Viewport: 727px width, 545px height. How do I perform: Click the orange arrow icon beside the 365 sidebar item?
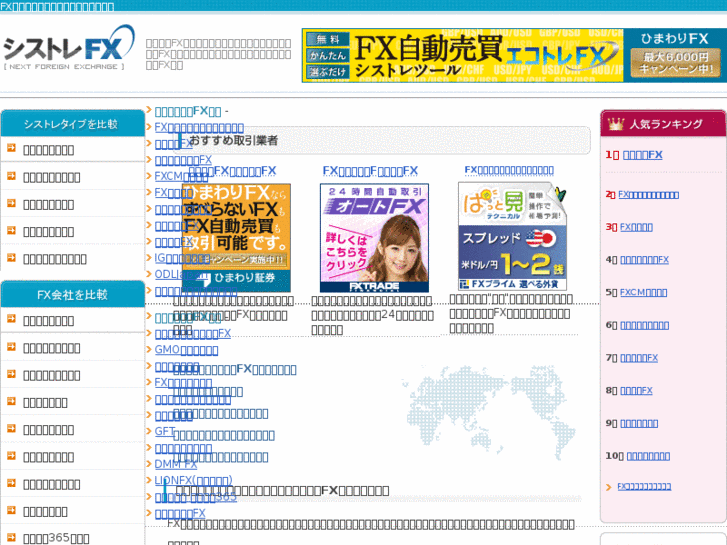[12, 537]
